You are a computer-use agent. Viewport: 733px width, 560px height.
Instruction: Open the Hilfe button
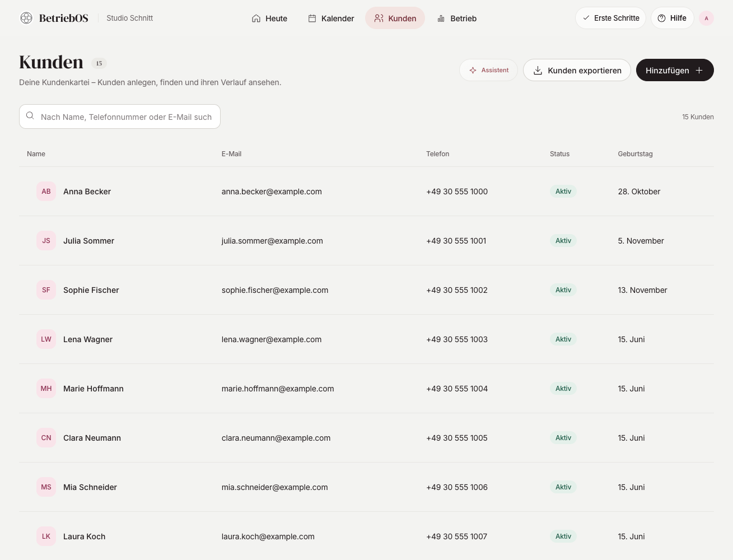(672, 18)
